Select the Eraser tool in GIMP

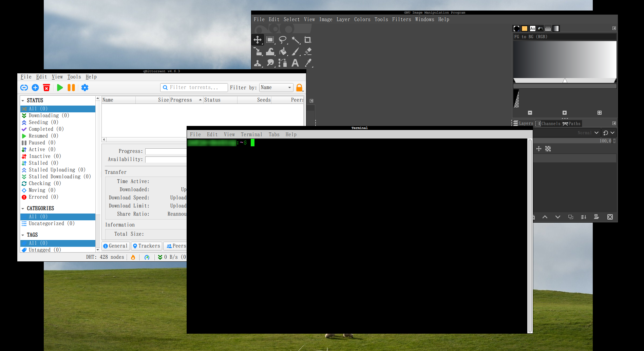(308, 51)
